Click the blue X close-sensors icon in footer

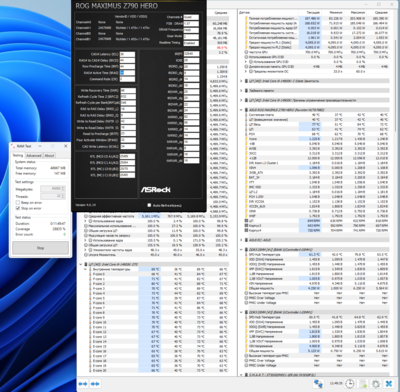tap(389, 384)
